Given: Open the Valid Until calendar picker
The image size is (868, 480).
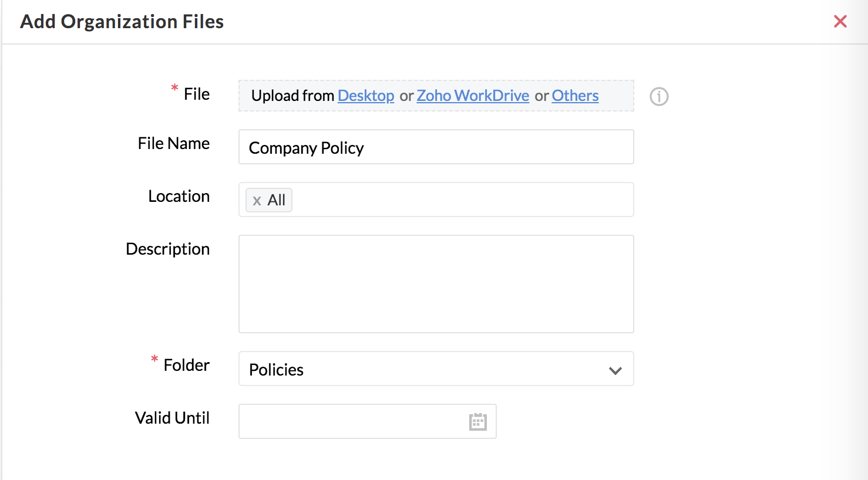Looking at the screenshot, I should (x=478, y=421).
